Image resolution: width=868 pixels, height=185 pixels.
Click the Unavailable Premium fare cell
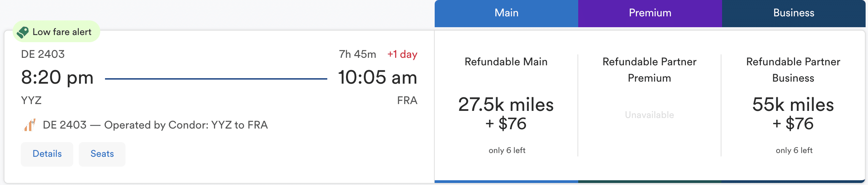649,115
